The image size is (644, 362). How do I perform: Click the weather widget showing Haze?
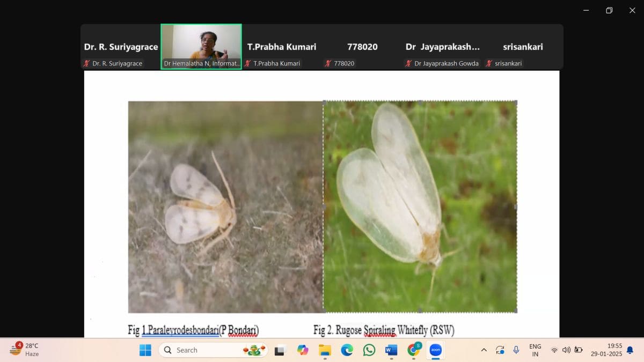pos(25,350)
